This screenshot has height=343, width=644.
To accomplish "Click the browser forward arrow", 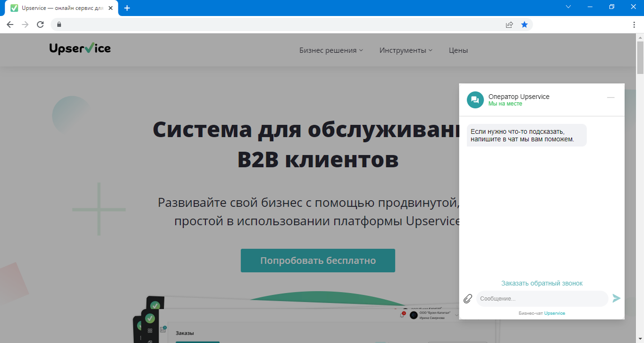I will 25,24.
